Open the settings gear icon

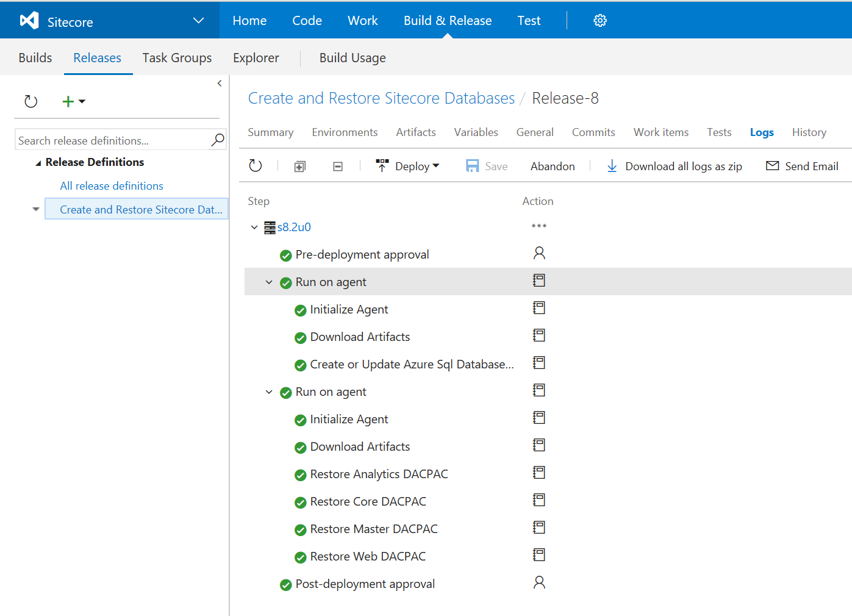pos(600,21)
